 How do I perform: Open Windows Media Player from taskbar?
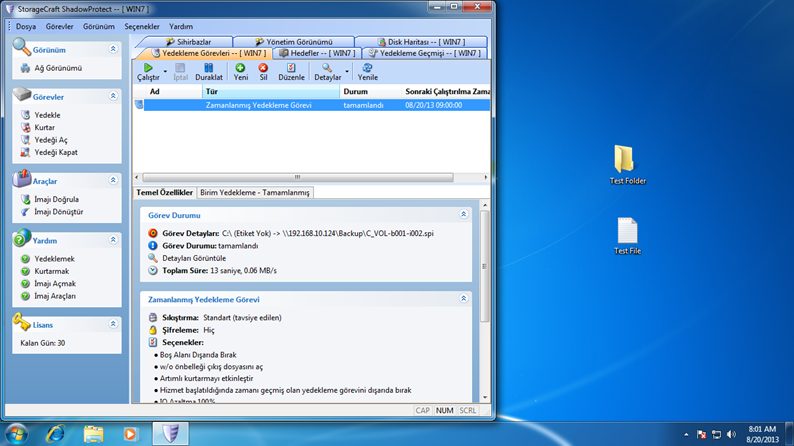click(130, 434)
